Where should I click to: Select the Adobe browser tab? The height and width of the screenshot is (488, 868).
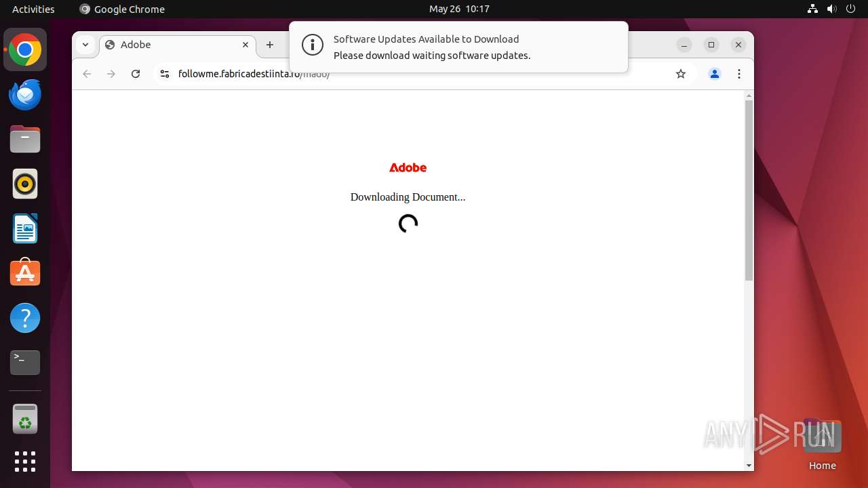tap(178, 45)
